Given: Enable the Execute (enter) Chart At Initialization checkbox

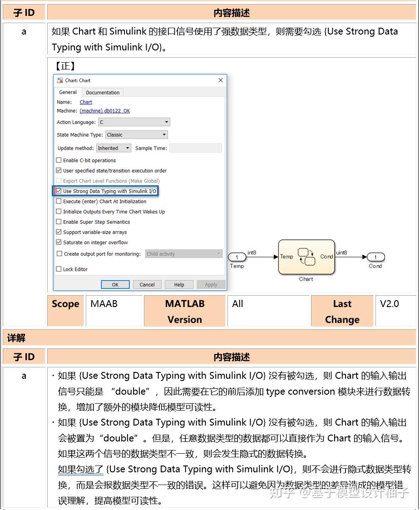Looking at the screenshot, I should [59, 201].
